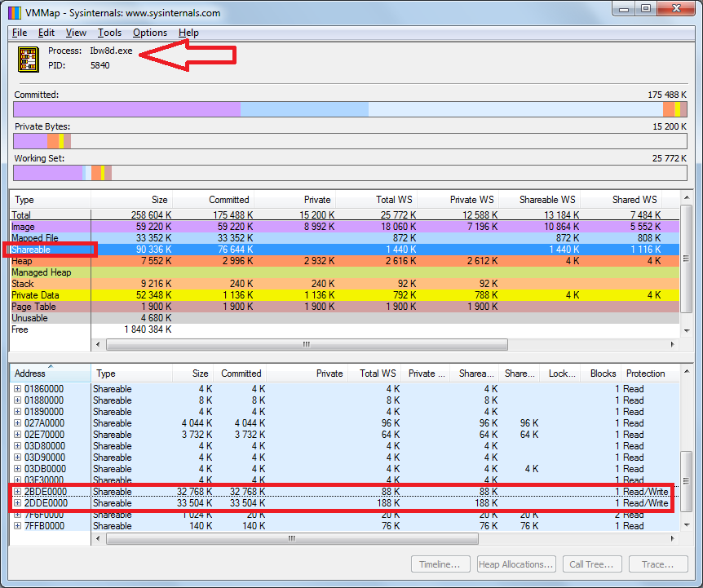Image resolution: width=703 pixels, height=588 pixels.
Task: Expand the 03DB0000 address row
Action: [17, 469]
